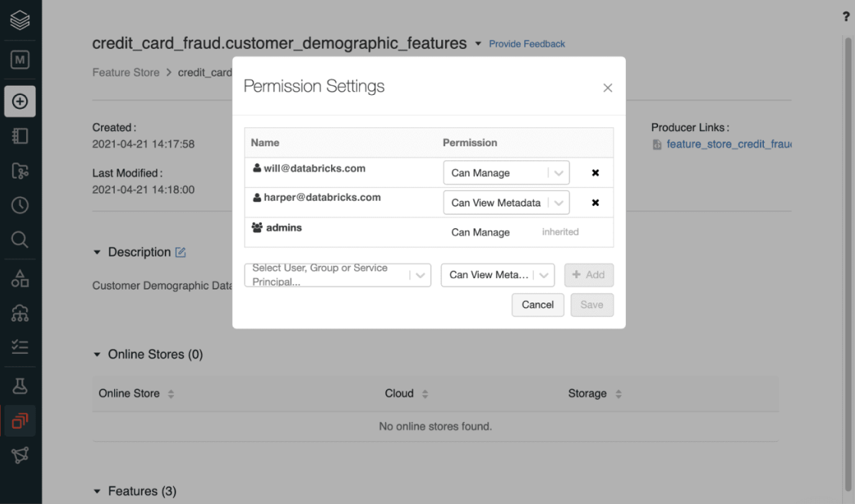Viewport: 855px width, 504px height.
Task: Open the Experiments flask icon in sidebar
Action: click(x=20, y=385)
